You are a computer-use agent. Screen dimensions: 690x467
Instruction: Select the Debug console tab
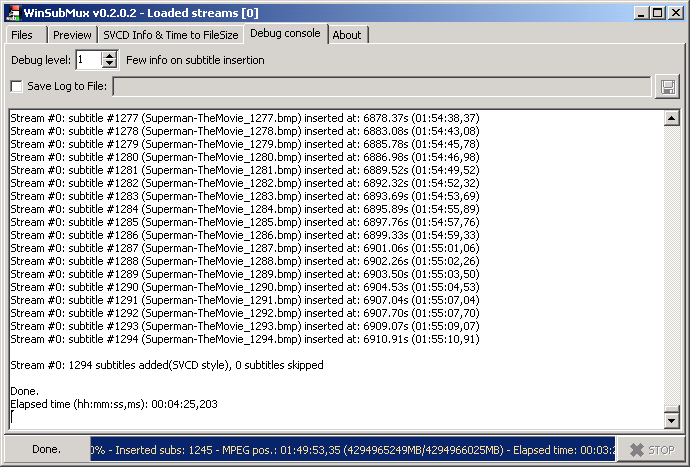(285, 34)
